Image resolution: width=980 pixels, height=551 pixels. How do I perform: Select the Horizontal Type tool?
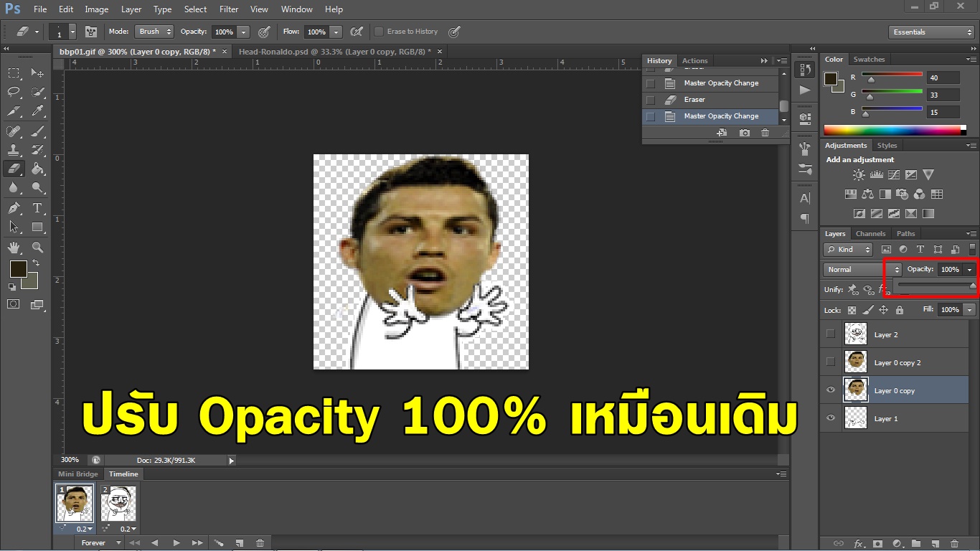click(37, 208)
